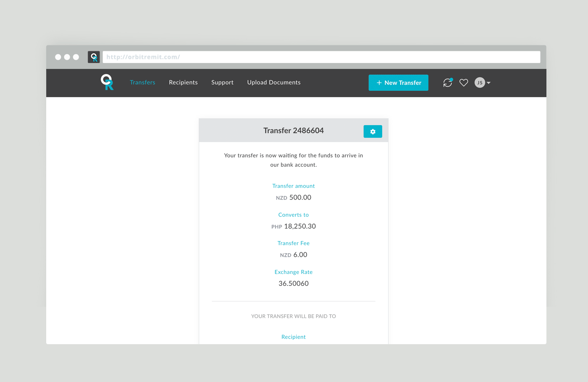
Task: Click the OrbitRemit logo in the navbar
Action: coord(107,82)
